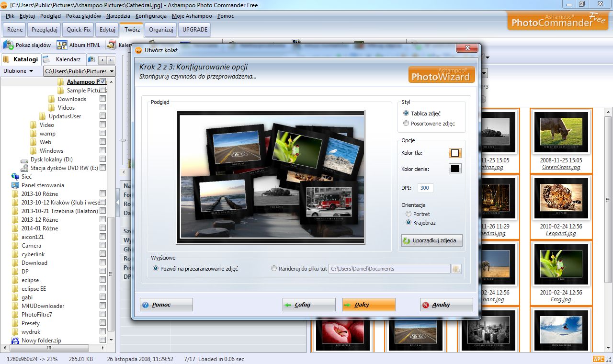The width and height of the screenshot is (613, 364).
Task: Select the Frog.jpg thumbnail
Action: (x=561, y=273)
